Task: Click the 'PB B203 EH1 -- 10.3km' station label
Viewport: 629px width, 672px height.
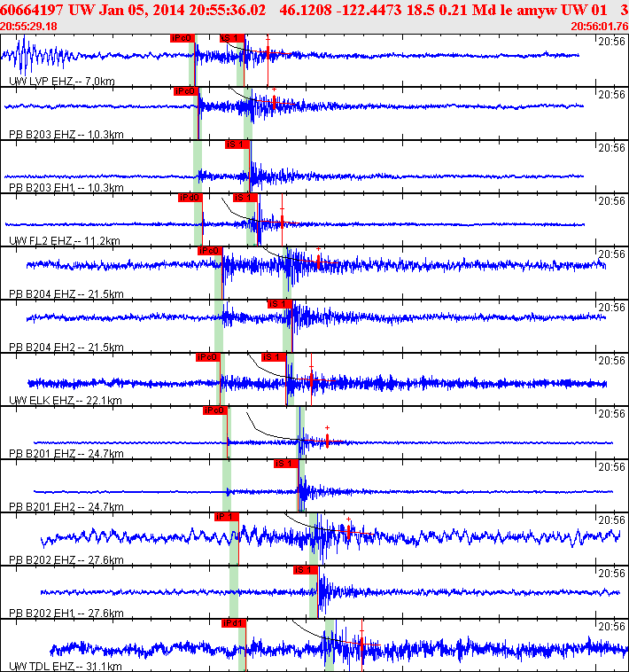Action: (x=66, y=187)
